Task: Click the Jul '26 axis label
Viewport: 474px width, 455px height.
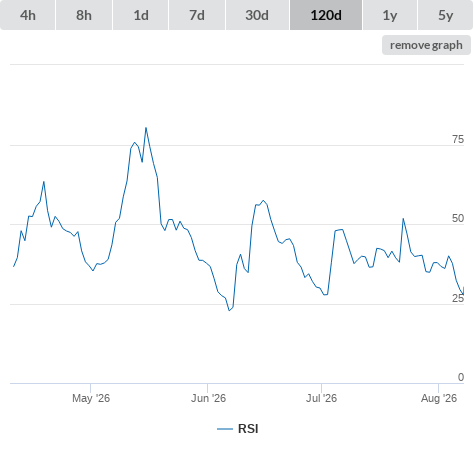Action: [x=321, y=398]
